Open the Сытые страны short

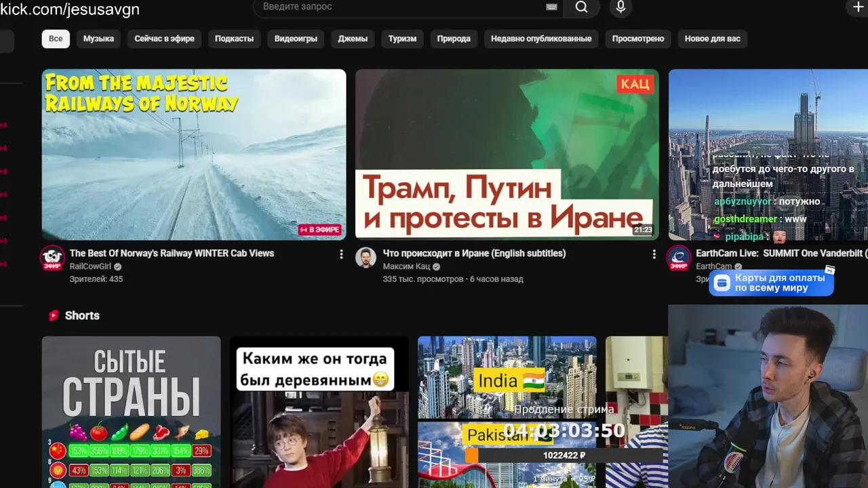(132, 412)
